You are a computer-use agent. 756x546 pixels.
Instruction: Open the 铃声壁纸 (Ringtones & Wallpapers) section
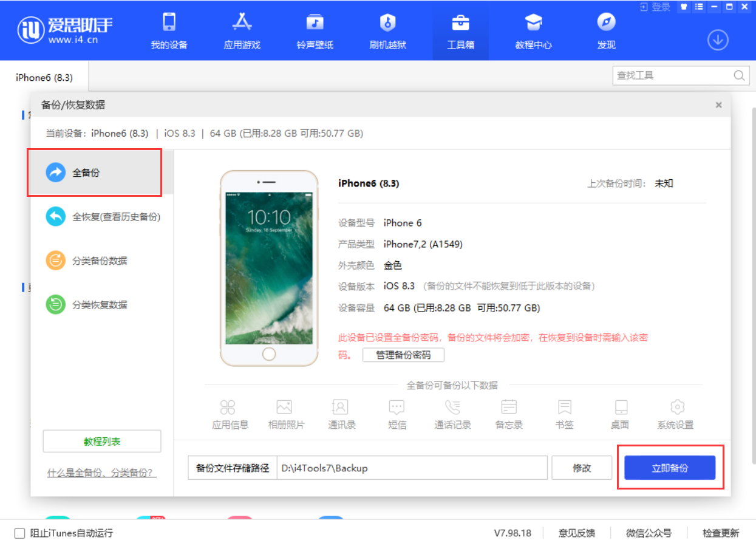tap(314, 30)
